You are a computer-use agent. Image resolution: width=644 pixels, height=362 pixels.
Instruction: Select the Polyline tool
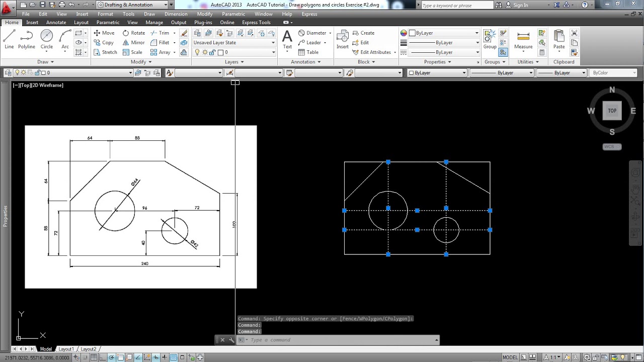coord(27,39)
